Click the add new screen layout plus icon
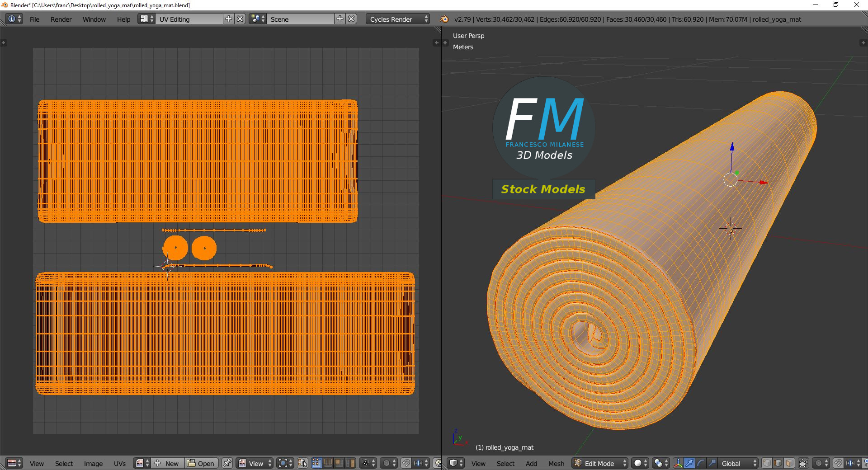This screenshot has width=868, height=470. [229, 19]
